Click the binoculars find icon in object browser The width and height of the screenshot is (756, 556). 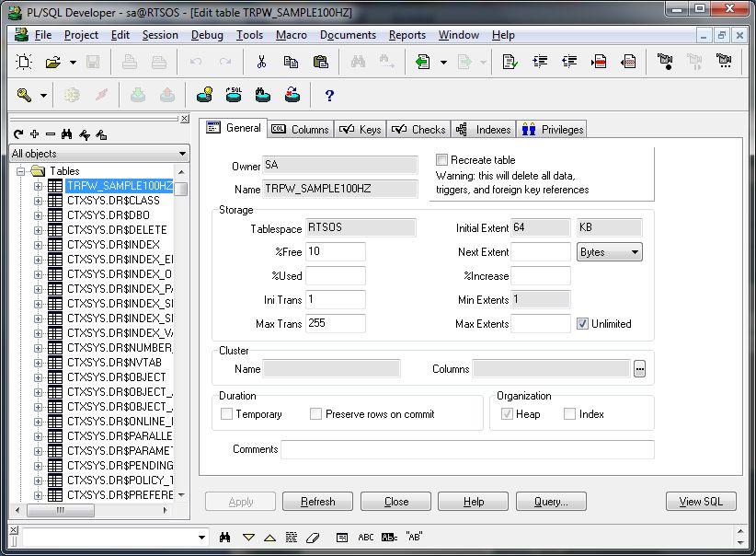[67, 134]
